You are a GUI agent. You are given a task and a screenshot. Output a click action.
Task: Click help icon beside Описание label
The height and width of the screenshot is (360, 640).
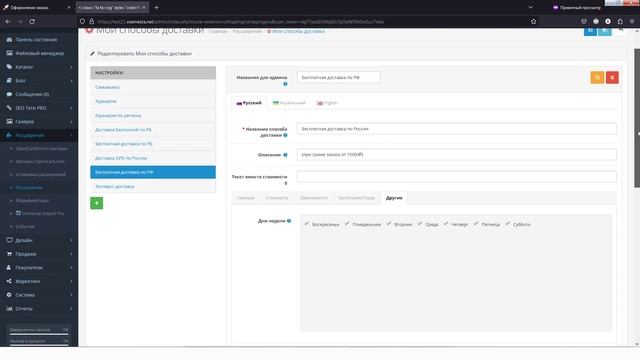285,155
